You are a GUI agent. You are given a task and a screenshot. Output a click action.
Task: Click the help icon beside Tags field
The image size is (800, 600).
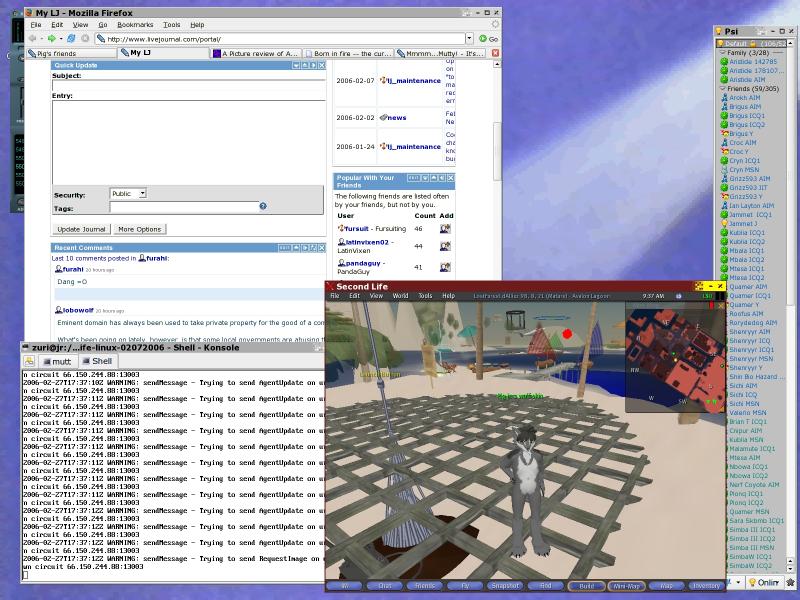(263, 207)
